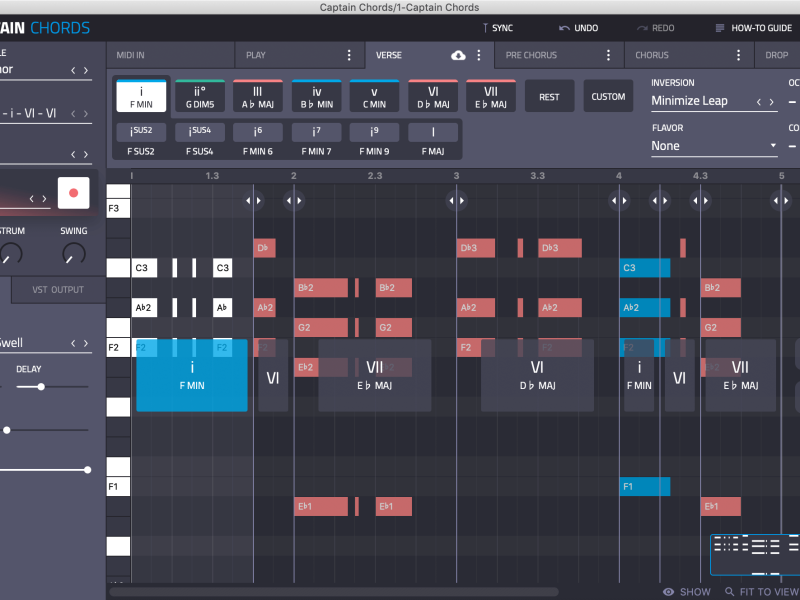Switch to the DROP tab
The height and width of the screenshot is (600, 800).
777,55
